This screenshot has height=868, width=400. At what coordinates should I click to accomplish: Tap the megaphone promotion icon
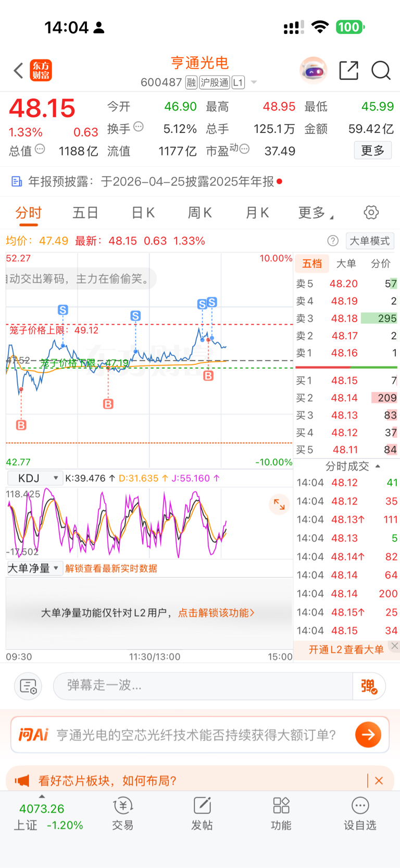pos(22,780)
